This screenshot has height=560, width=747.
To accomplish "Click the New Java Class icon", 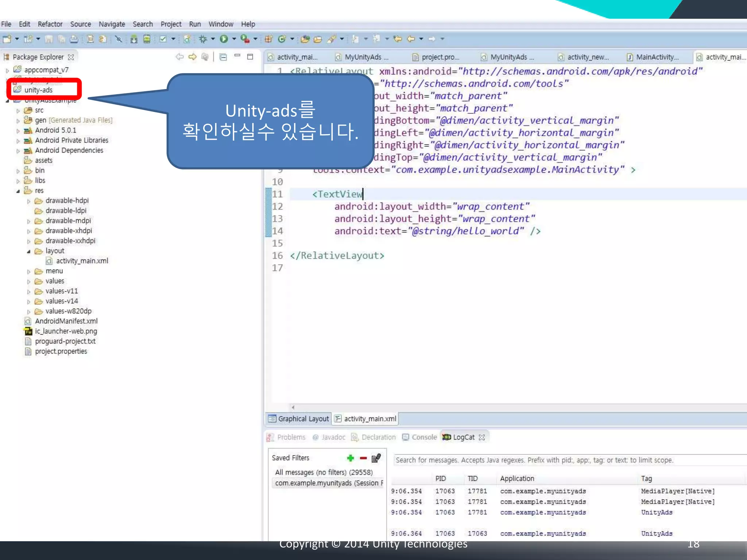I will (x=282, y=39).
